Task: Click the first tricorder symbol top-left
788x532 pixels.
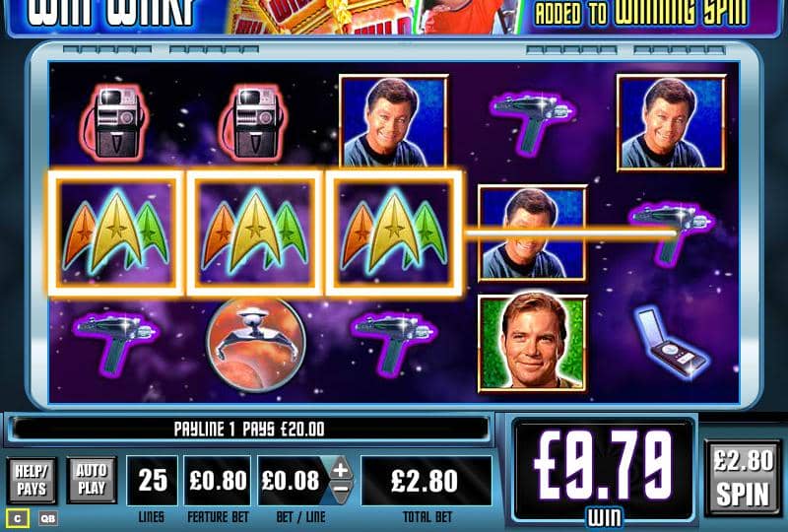Action: click(115, 122)
